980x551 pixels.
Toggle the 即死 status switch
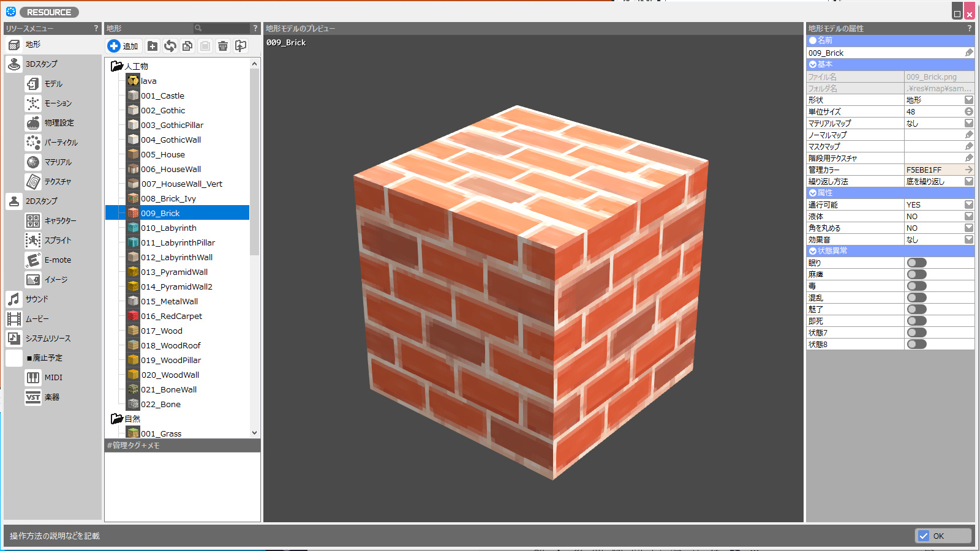tap(916, 321)
